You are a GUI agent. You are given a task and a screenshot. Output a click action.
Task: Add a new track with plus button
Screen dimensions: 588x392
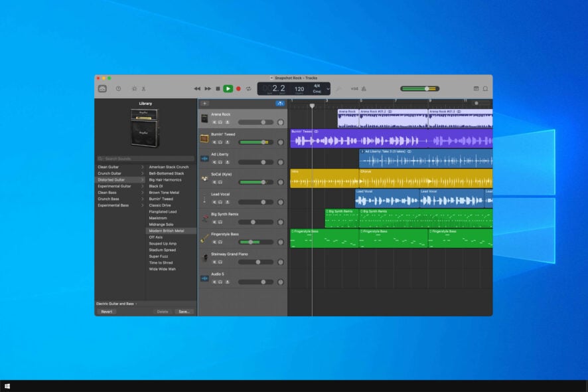click(205, 103)
